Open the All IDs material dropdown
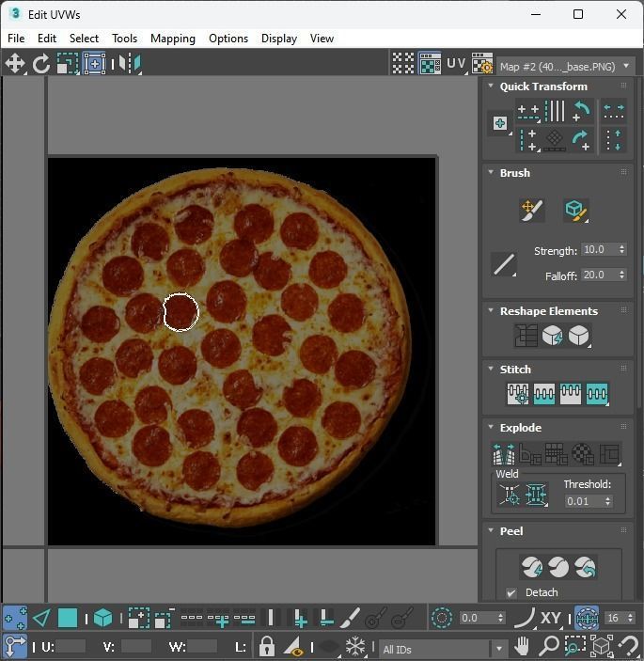The width and height of the screenshot is (644, 661). pyautogui.click(x=442, y=649)
